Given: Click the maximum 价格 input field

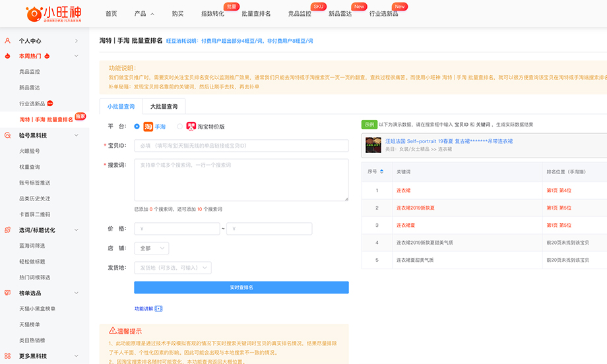Looking at the screenshot, I should [x=269, y=229].
